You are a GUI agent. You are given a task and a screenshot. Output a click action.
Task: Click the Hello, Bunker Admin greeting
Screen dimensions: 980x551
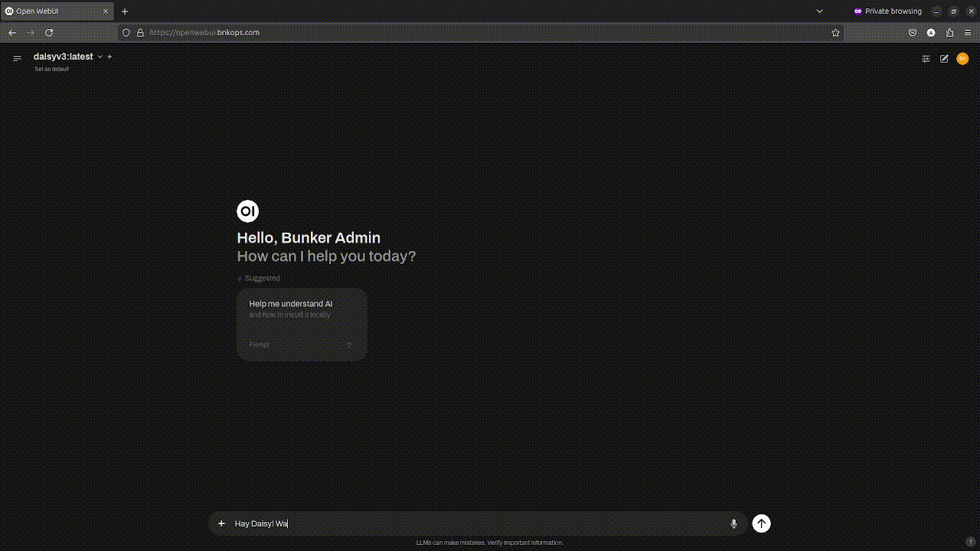pos(309,238)
